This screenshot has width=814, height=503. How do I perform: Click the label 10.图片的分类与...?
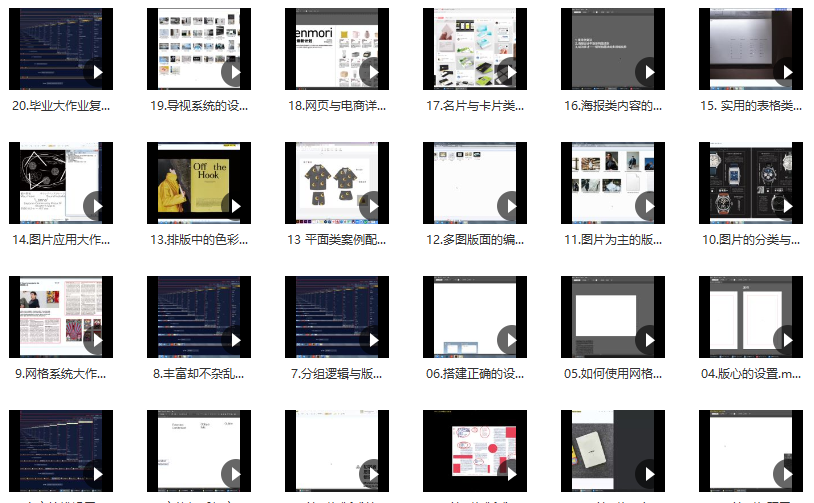[x=751, y=240]
